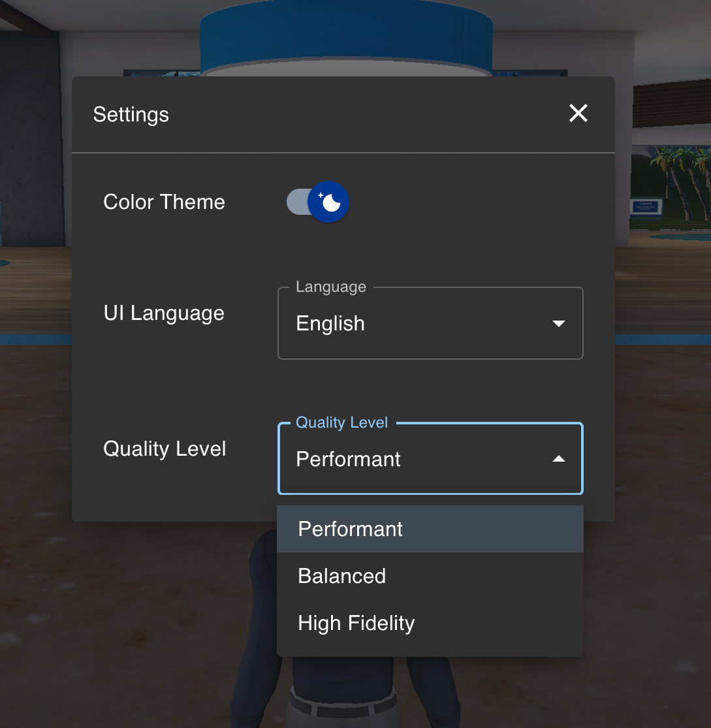Click the Settings dialog title
This screenshot has height=728, width=711.
pyautogui.click(x=131, y=115)
